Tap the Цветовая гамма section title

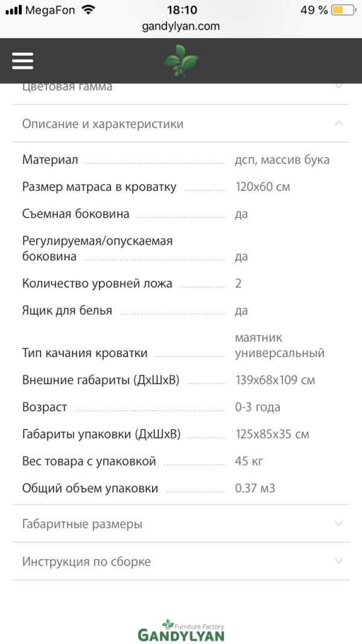(67, 87)
